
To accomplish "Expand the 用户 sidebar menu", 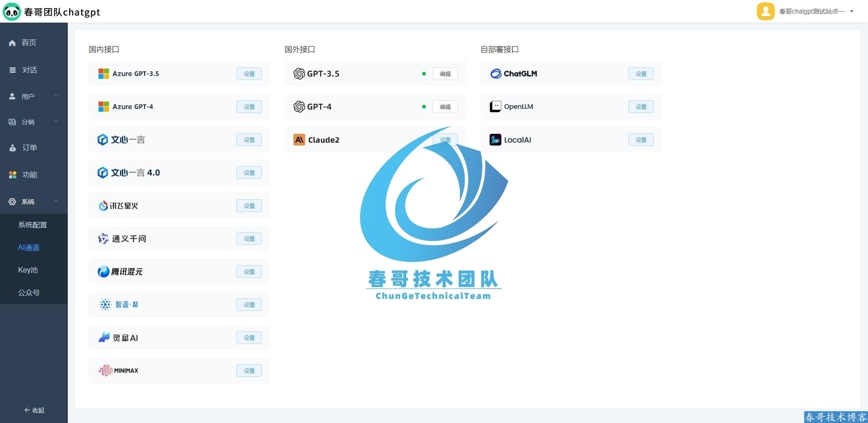I will (34, 96).
